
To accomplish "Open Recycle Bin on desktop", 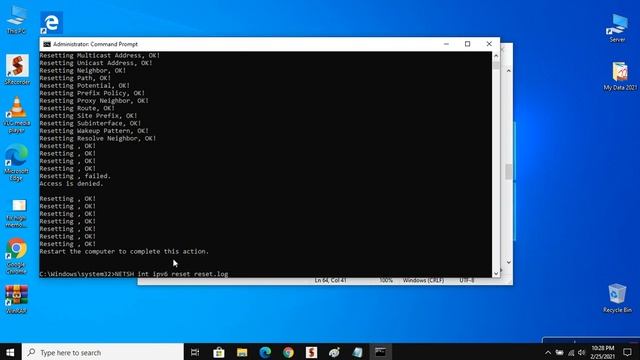I will [617, 298].
